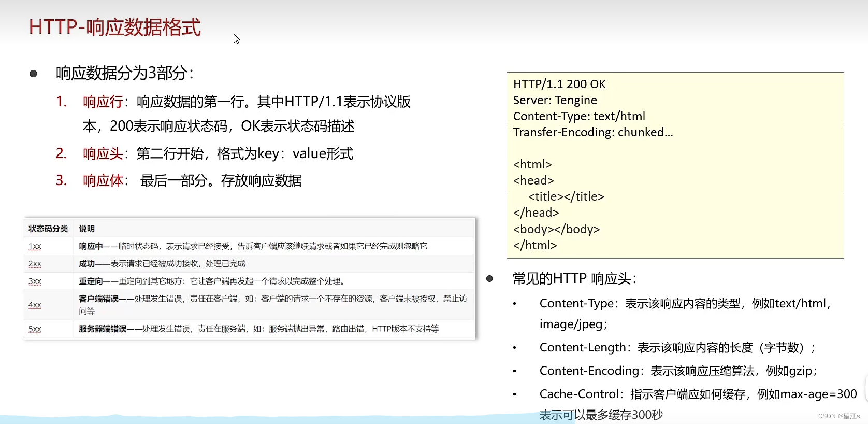Select the red term '响应行'
Screen dimensions: 868x424
tap(103, 102)
